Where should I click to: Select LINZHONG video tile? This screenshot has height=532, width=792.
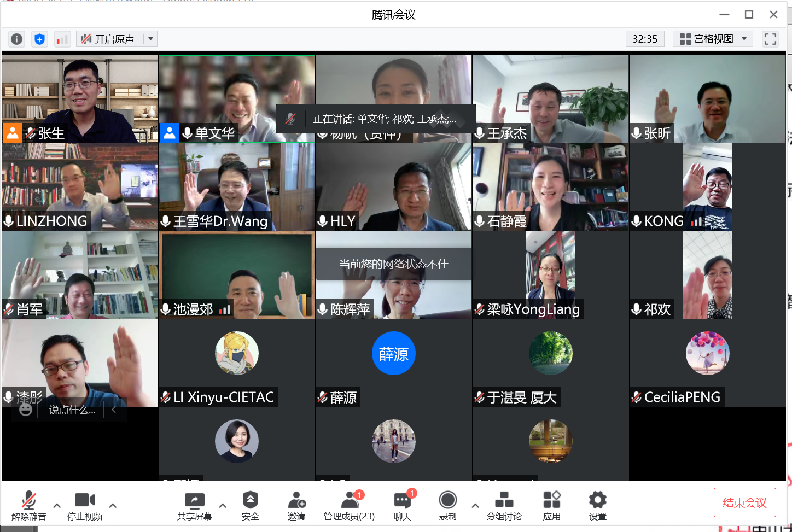point(80,187)
